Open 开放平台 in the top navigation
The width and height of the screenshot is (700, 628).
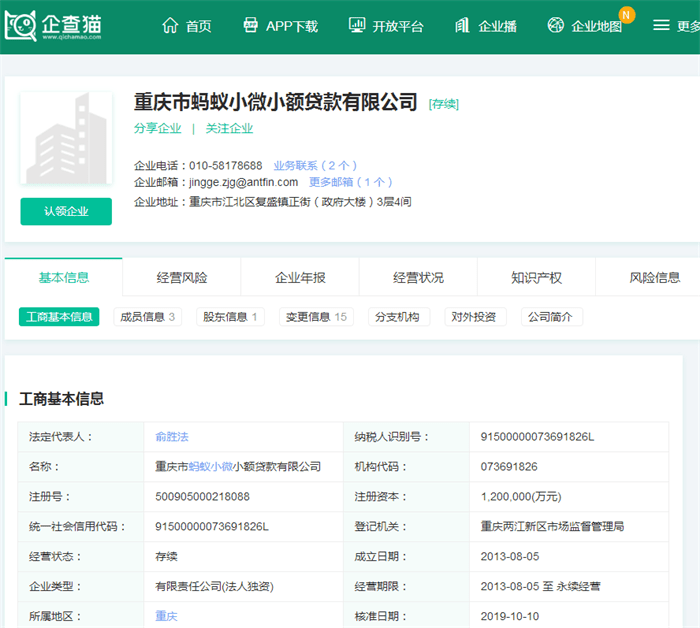pyautogui.click(x=398, y=26)
